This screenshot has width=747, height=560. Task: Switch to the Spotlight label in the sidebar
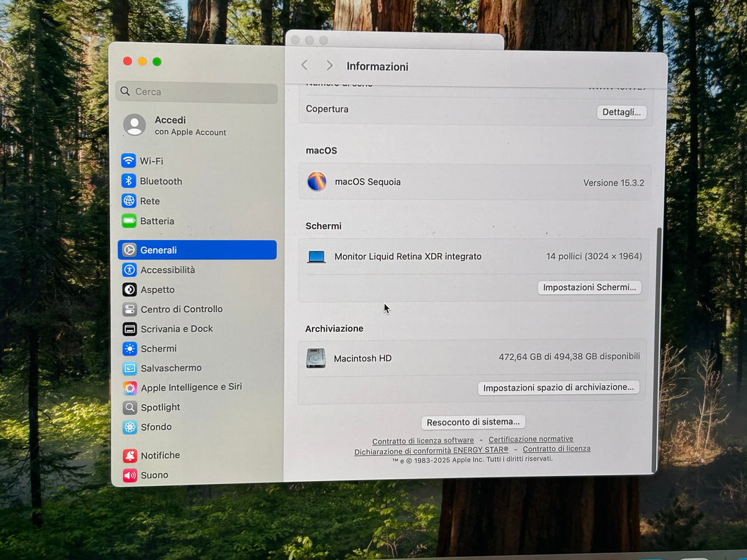click(x=160, y=407)
